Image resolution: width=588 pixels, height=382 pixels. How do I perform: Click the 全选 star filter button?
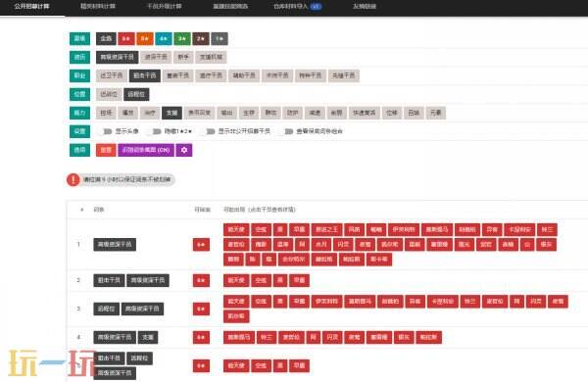(106, 38)
